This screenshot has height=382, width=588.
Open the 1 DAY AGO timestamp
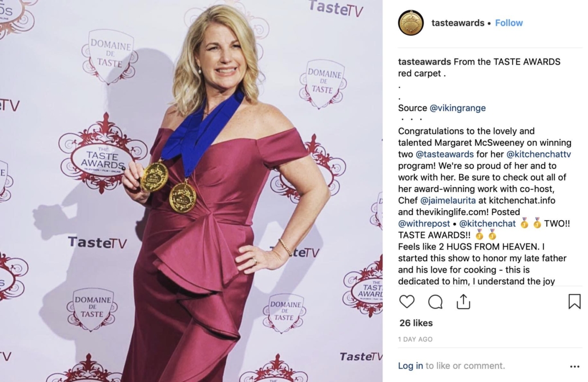pyautogui.click(x=415, y=339)
